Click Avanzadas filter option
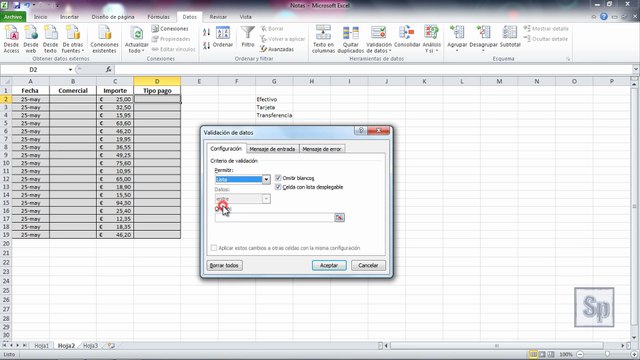 point(277,49)
